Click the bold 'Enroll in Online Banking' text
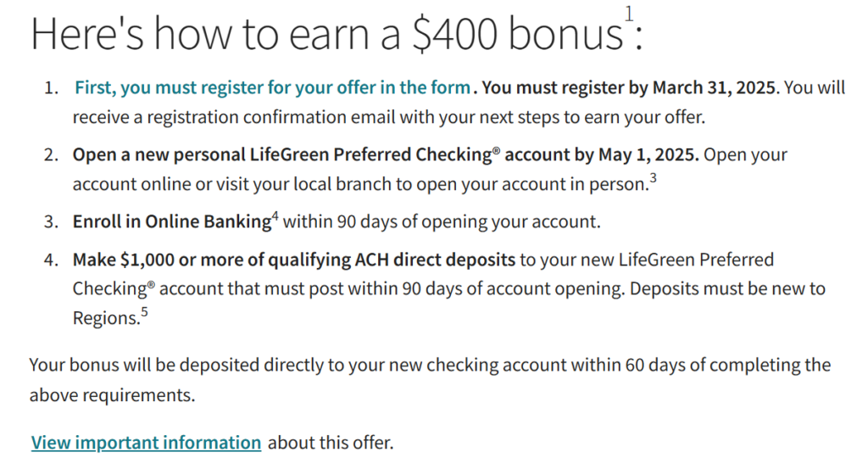 pyautogui.click(x=171, y=221)
